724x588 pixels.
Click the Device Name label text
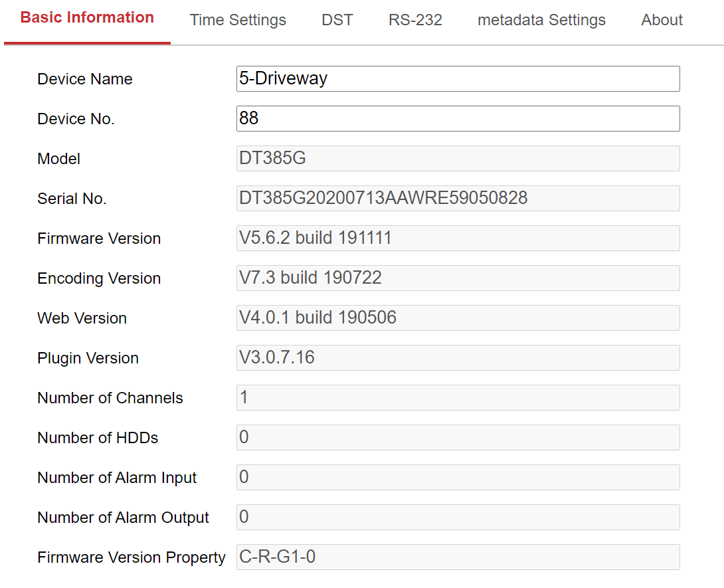[x=85, y=79]
